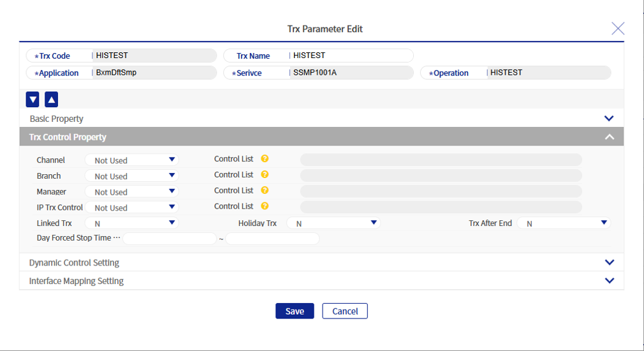Click the Cancel button
The image size is (644, 351).
[345, 311]
